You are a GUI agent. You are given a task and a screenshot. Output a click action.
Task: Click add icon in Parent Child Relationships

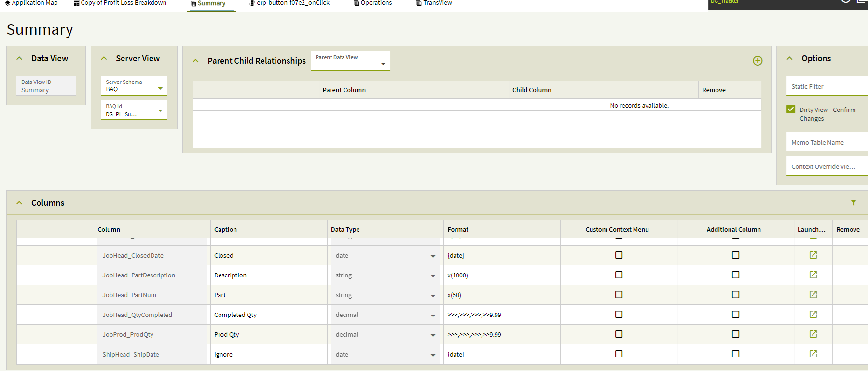pos(758,61)
